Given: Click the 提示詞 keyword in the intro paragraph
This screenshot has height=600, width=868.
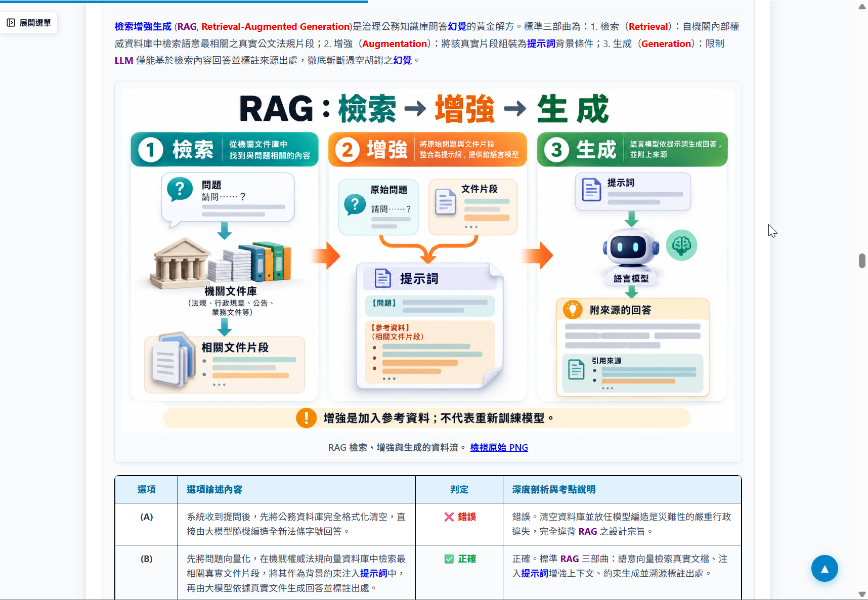Looking at the screenshot, I should point(541,44).
